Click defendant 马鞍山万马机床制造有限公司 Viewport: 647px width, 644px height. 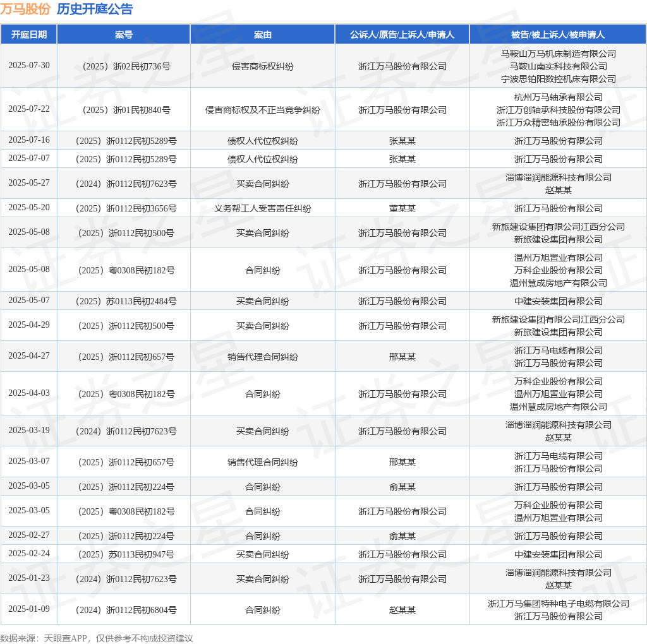559,54
